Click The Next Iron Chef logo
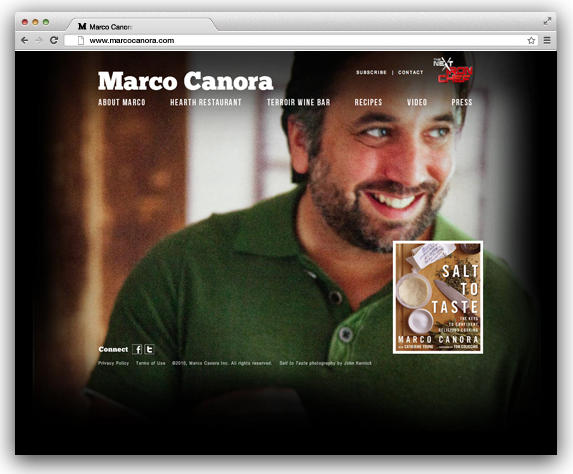This screenshot has width=573, height=474. [x=453, y=70]
